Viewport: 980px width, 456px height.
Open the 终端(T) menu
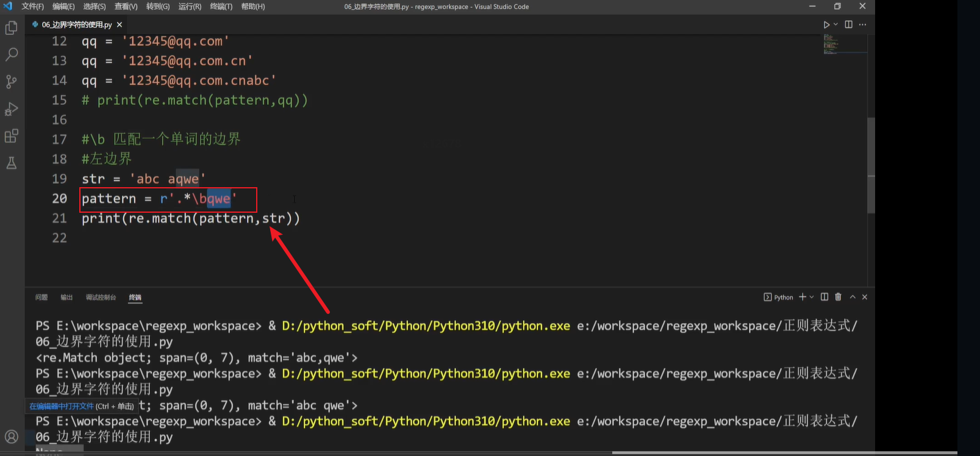click(221, 6)
